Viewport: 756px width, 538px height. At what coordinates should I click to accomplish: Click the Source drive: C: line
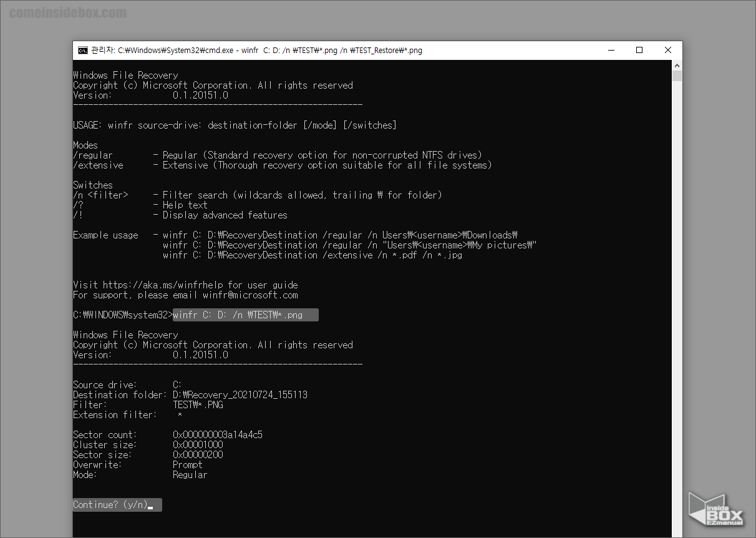[127, 385]
